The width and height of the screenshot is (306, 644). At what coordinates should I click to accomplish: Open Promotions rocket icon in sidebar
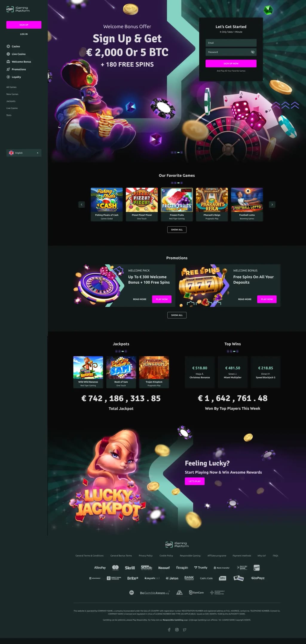[8, 69]
